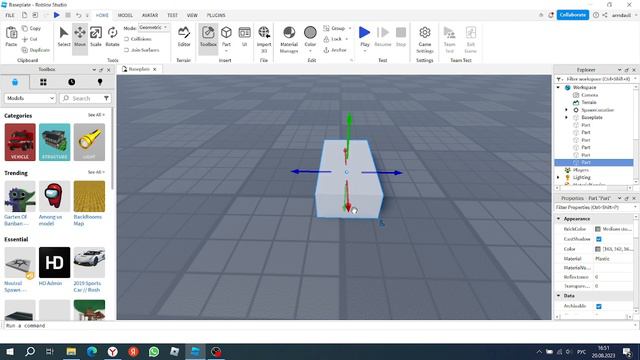Image resolution: width=640 pixels, height=360 pixels.
Task: Switch to Toolbox Creations lightbulb tab
Action: 100,82
